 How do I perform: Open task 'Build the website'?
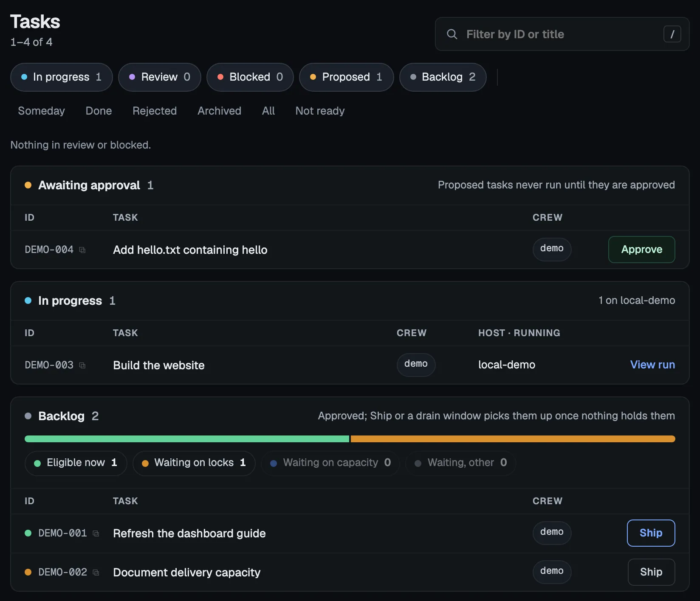pyautogui.click(x=159, y=365)
